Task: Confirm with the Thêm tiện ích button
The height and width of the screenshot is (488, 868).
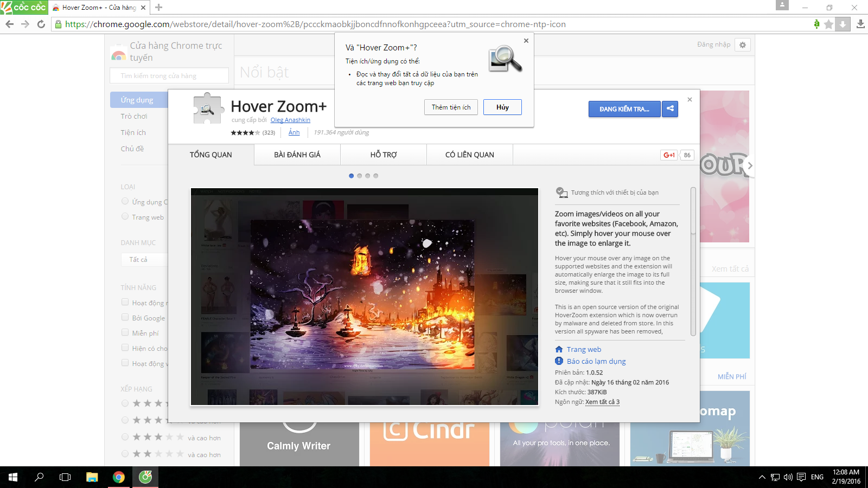Action: click(x=451, y=107)
